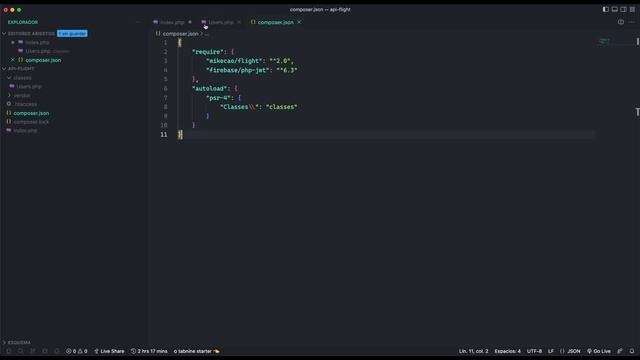The width and height of the screenshot is (640, 360).
Task: Open the tabnine starter status item
Action: [196, 351]
